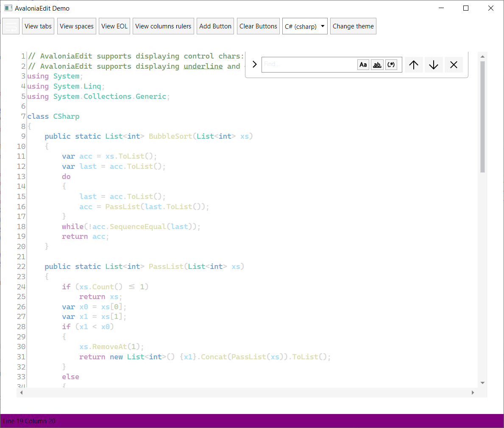Screen dimensions: 504x428
Task: Expand the replace field chevron
Action: tap(255, 64)
